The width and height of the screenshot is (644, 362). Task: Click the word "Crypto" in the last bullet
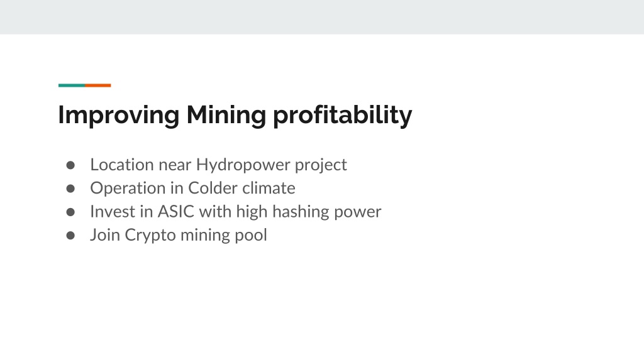pyautogui.click(x=150, y=235)
